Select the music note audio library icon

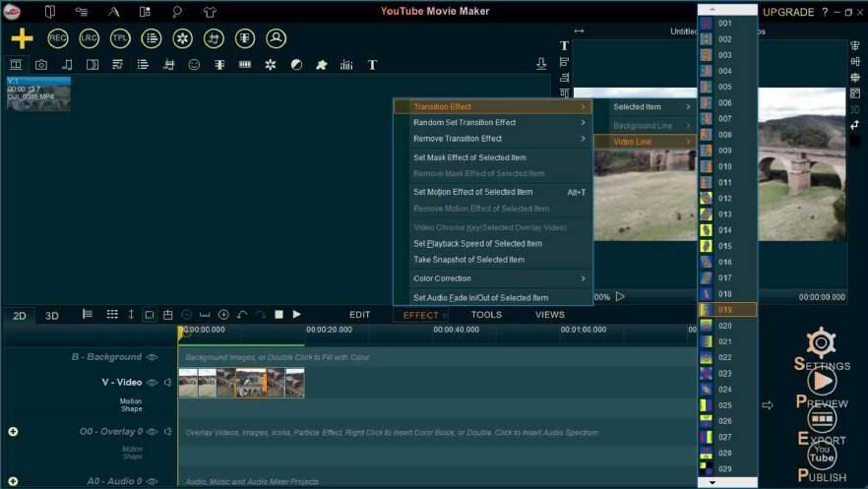tap(67, 65)
